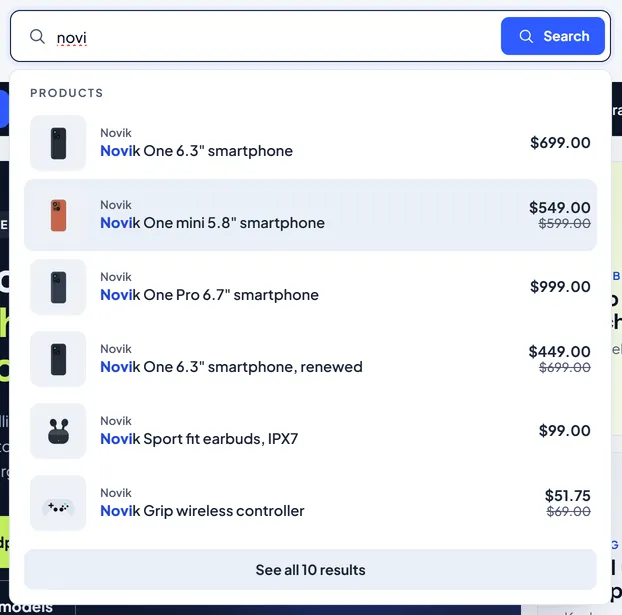Click the blue Search button

tap(553, 36)
